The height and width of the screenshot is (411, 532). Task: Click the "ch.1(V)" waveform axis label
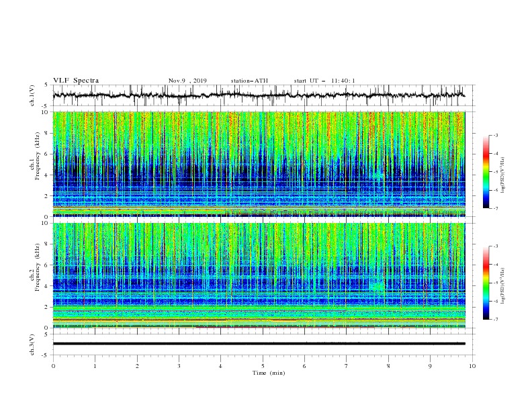coord(32,95)
